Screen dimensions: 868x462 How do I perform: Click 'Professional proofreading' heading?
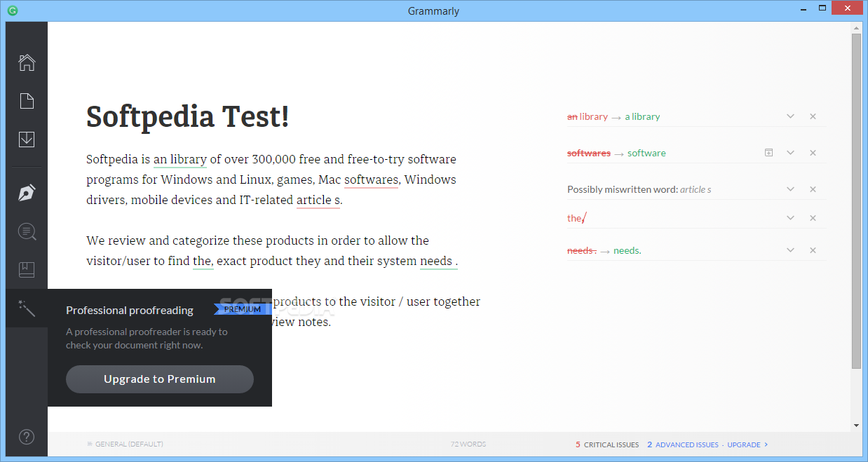[130, 310]
